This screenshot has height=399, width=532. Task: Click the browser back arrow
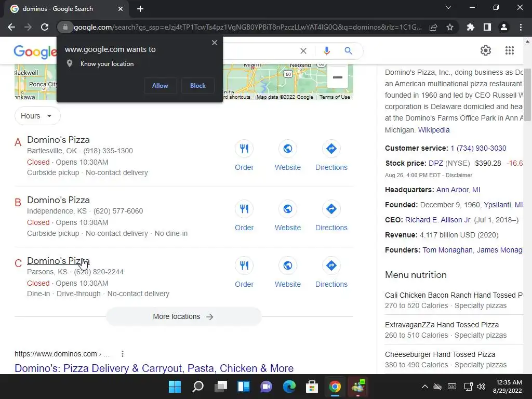(x=11, y=27)
